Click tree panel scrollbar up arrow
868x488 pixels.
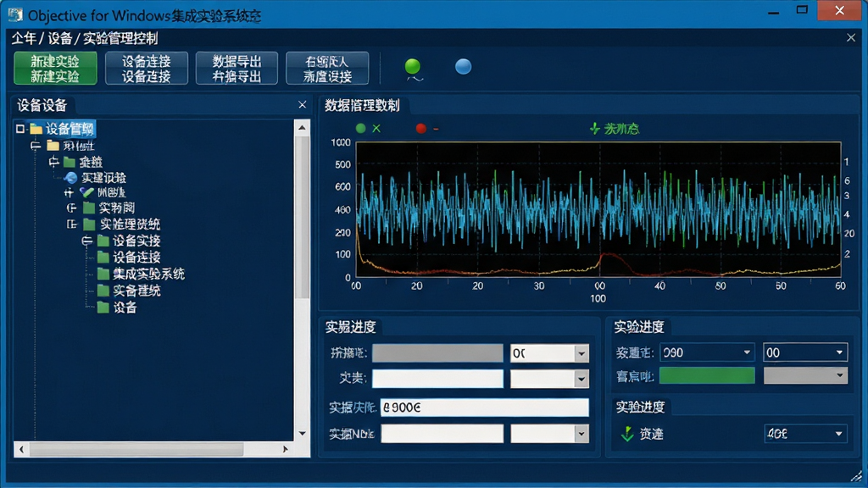click(303, 128)
